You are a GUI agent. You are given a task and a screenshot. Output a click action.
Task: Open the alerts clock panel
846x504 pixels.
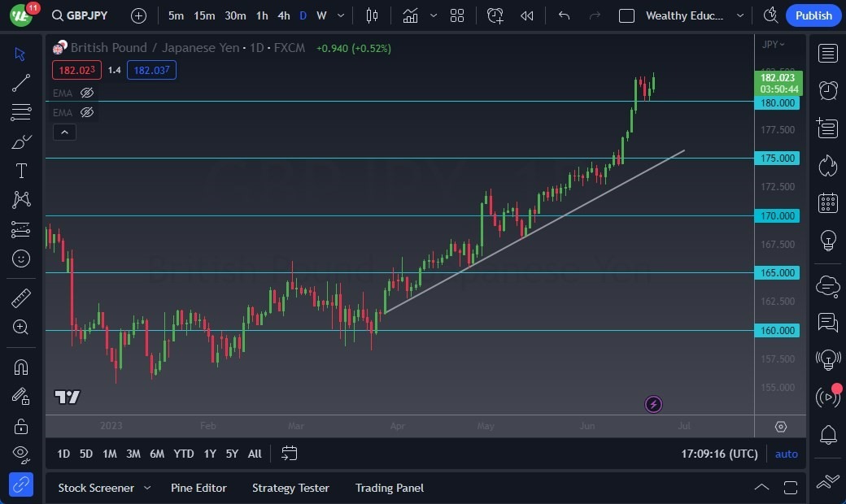coord(827,89)
